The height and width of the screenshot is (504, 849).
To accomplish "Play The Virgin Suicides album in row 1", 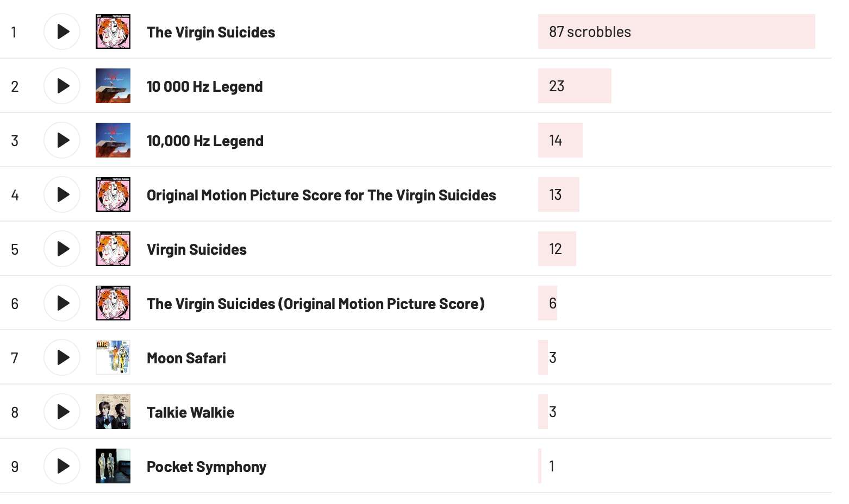I will (62, 31).
